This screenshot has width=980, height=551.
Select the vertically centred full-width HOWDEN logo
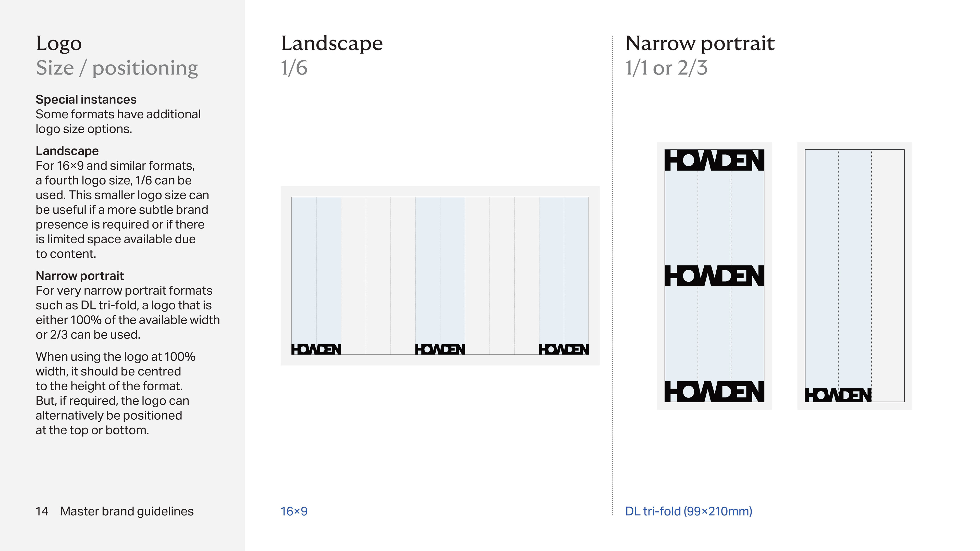point(714,276)
